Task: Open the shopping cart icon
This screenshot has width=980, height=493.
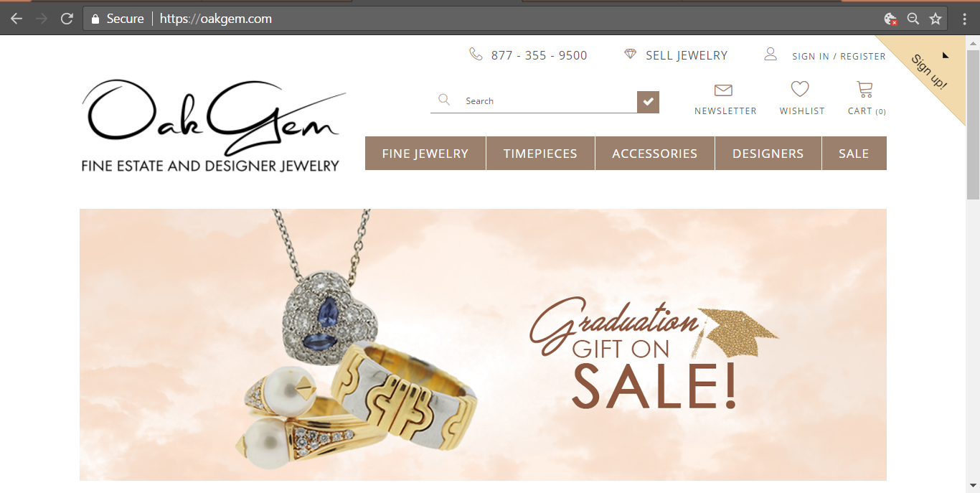Action: 864,89
